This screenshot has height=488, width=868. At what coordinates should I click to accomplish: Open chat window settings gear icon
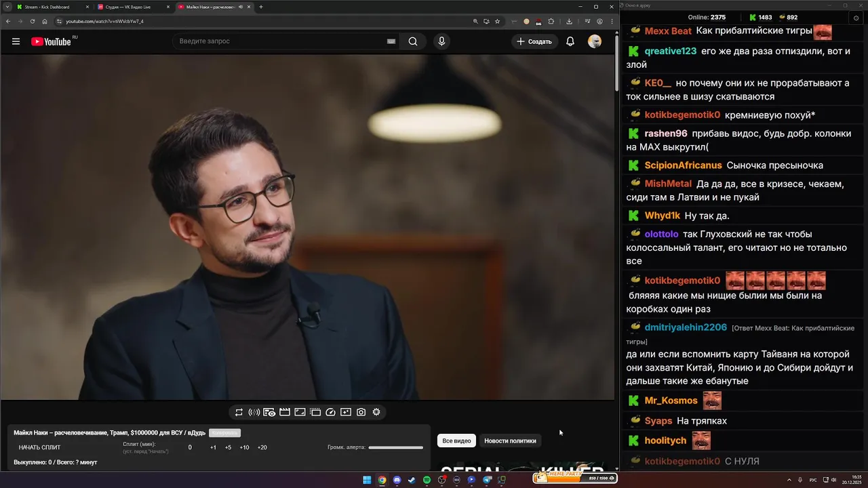856,18
